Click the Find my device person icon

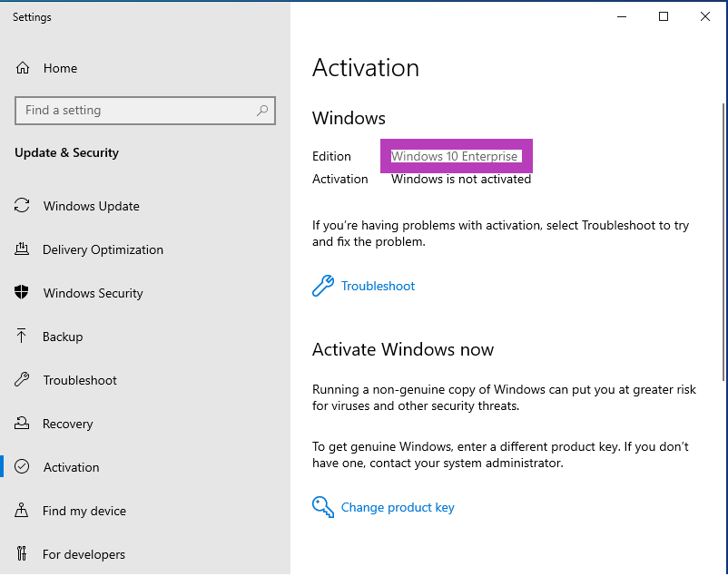[x=22, y=510]
